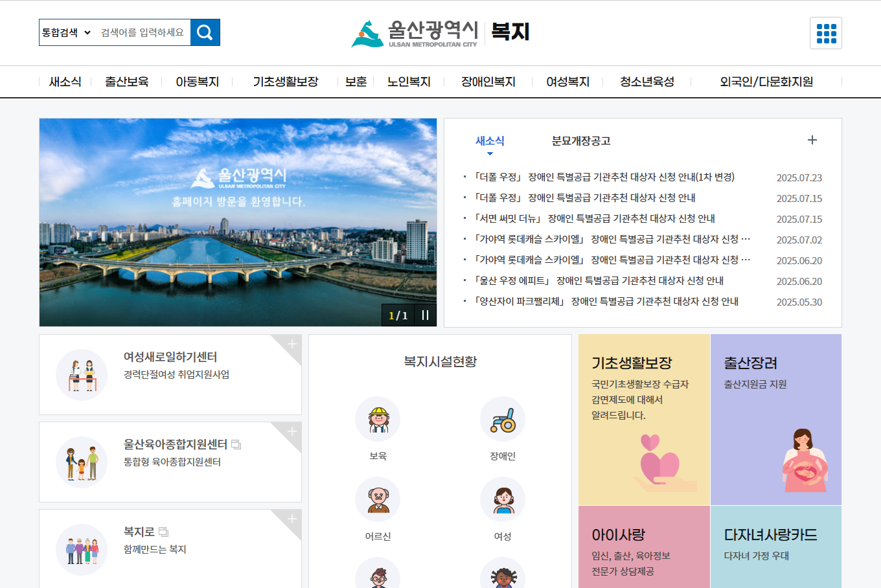The height and width of the screenshot is (588, 881).
Task: Open 가야역 롯데캐슬 스카이엘 notice dated 2025.07.02
Action: click(x=612, y=239)
